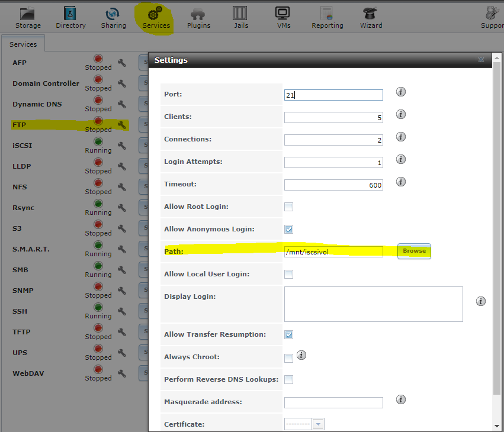The height and width of the screenshot is (432, 504).
Task: Click the info icon beside Port
Action: pyautogui.click(x=401, y=92)
